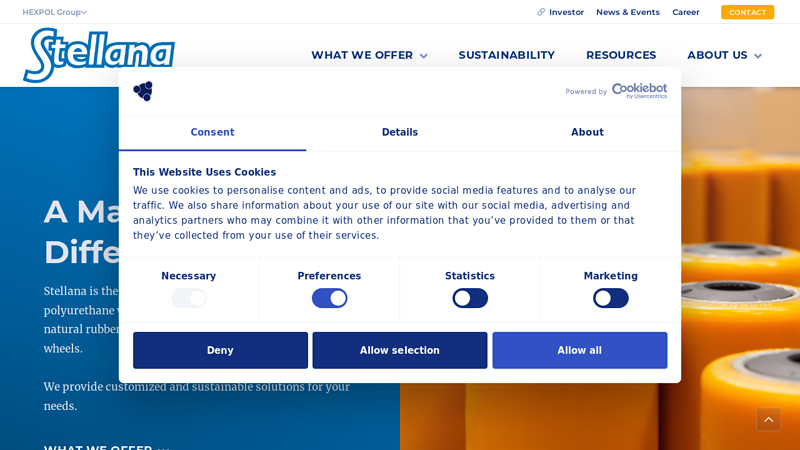Open the WHAT WE OFFER menu label
This screenshot has height=450, width=800.
[x=362, y=55]
